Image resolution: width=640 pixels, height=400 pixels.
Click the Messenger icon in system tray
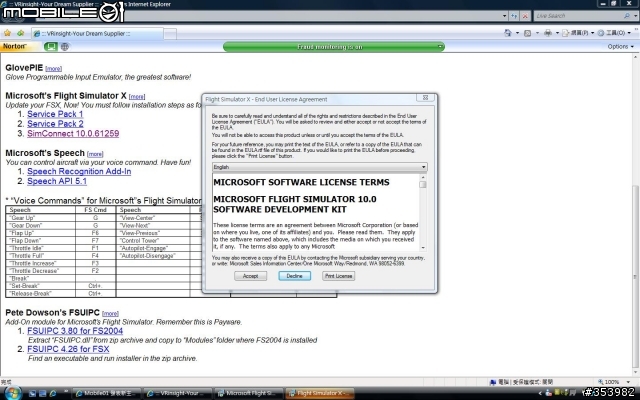pyautogui.click(x=549, y=393)
